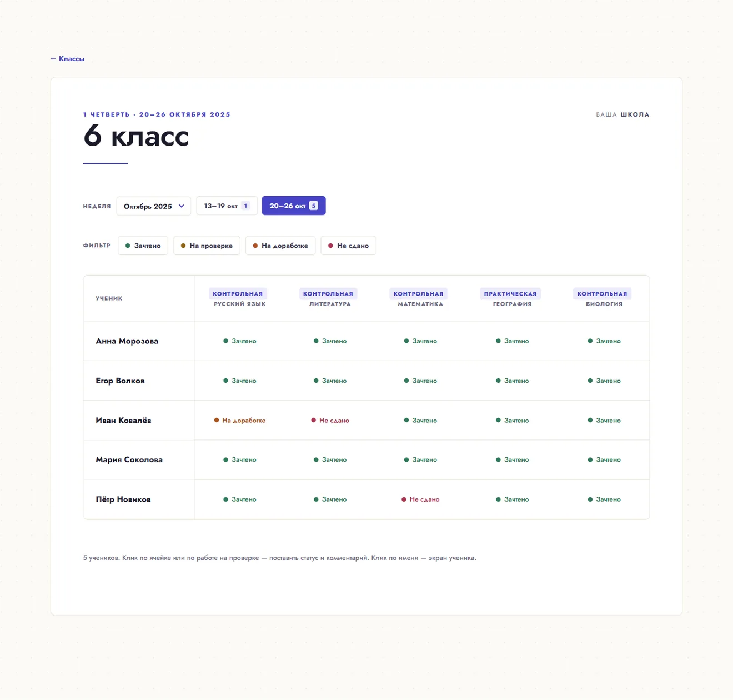Open student Иван Ковалёв's page
The width and height of the screenshot is (733, 700).
click(x=123, y=421)
